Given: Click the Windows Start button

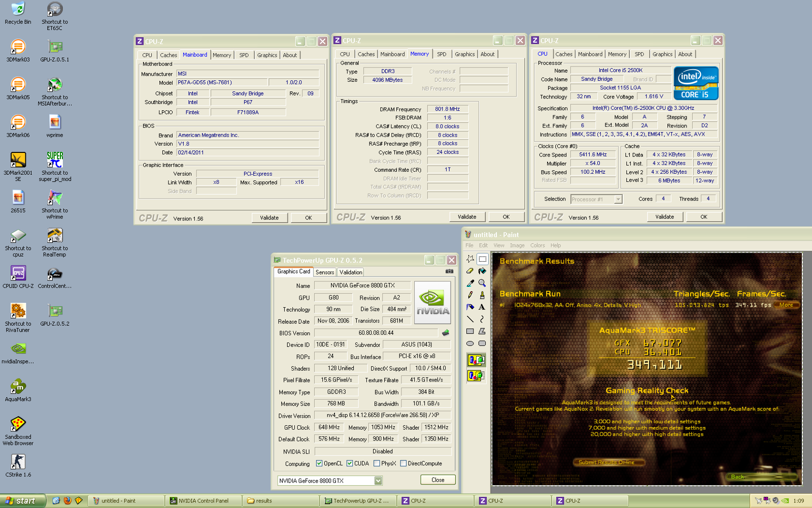Looking at the screenshot, I should coord(23,501).
